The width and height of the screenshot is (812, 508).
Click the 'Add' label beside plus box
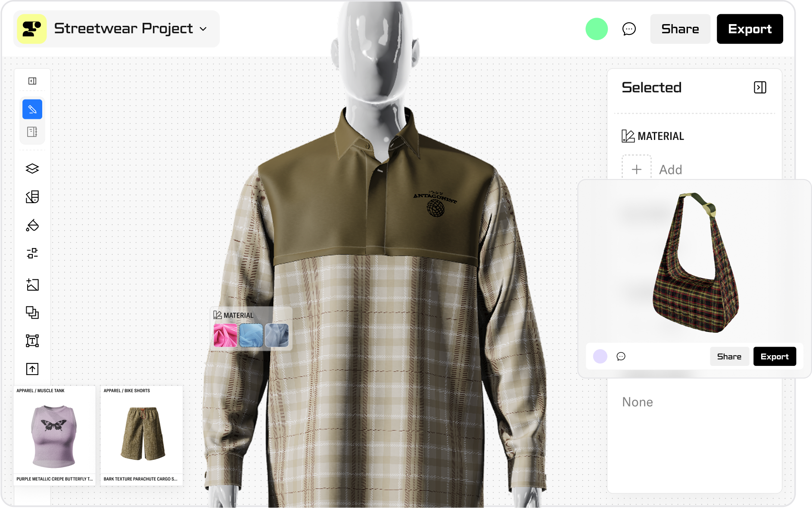point(671,170)
